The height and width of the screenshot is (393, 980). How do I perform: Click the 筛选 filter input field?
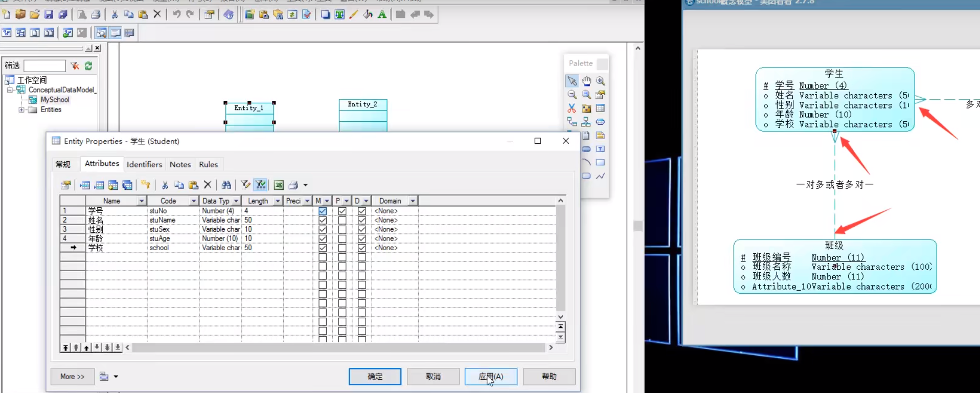click(45, 65)
